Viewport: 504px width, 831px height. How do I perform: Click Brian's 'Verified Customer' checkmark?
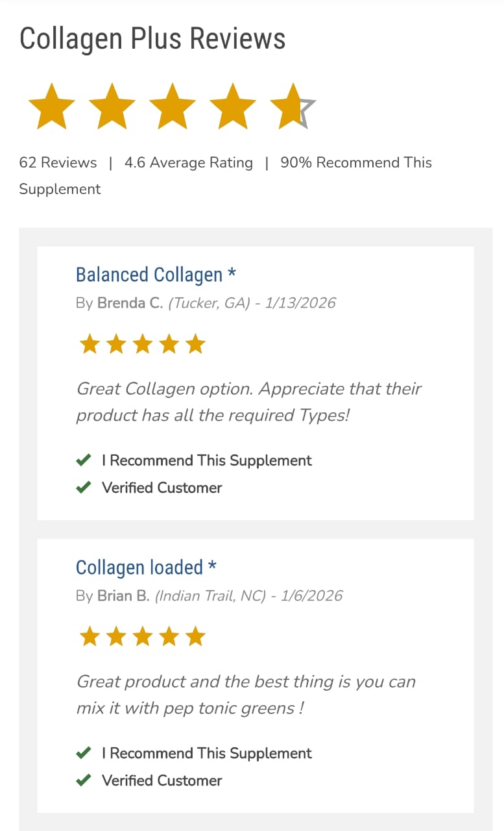(x=83, y=780)
